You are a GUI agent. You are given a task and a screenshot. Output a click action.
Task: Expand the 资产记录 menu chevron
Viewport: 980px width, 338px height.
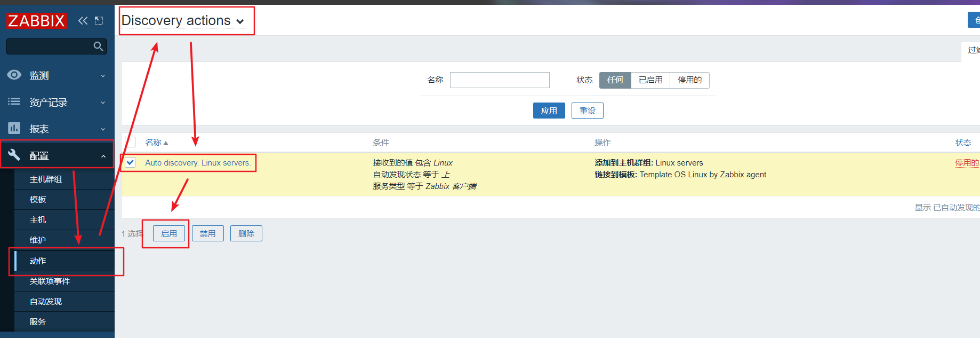tap(103, 103)
